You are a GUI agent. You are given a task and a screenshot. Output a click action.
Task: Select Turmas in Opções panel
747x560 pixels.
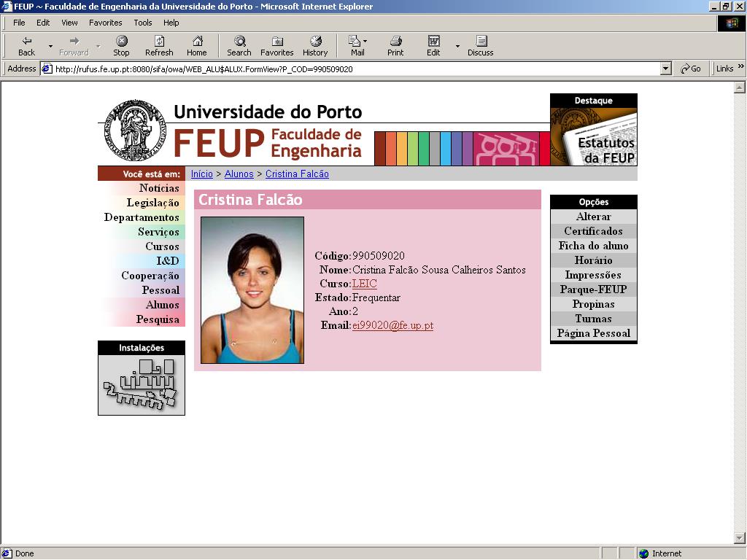click(594, 319)
